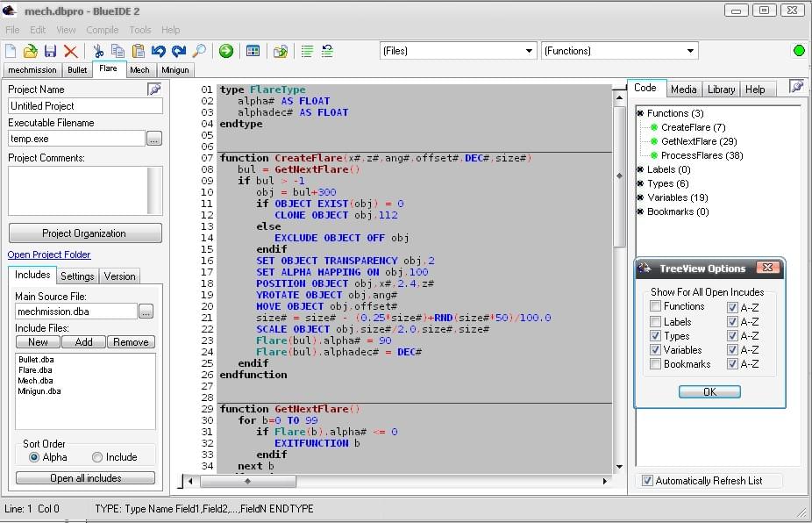Click the Remove include file button
This screenshot has height=523, width=812.
(x=131, y=342)
